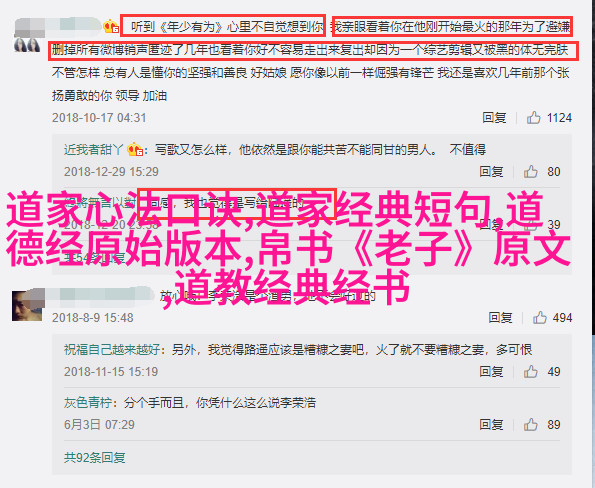The width and height of the screenshot is (595, 488).
Task: Like 灰色青柠's reply with 89 likes
Action: click(x=530, y=424)
